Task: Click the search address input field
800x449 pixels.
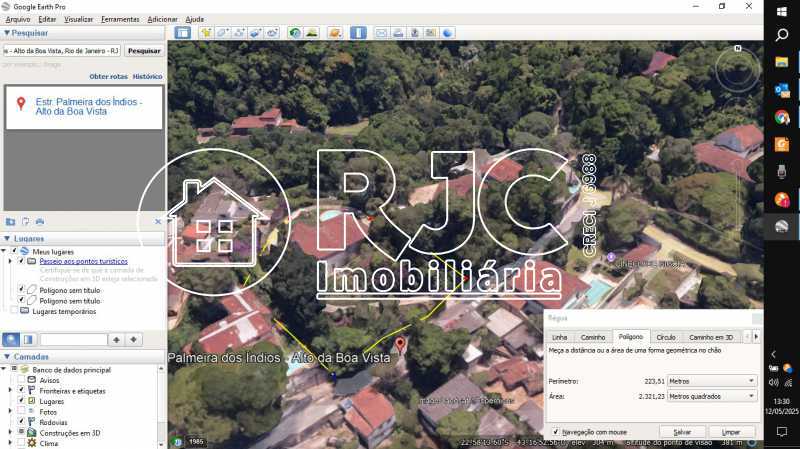Action: coord(61,50)
